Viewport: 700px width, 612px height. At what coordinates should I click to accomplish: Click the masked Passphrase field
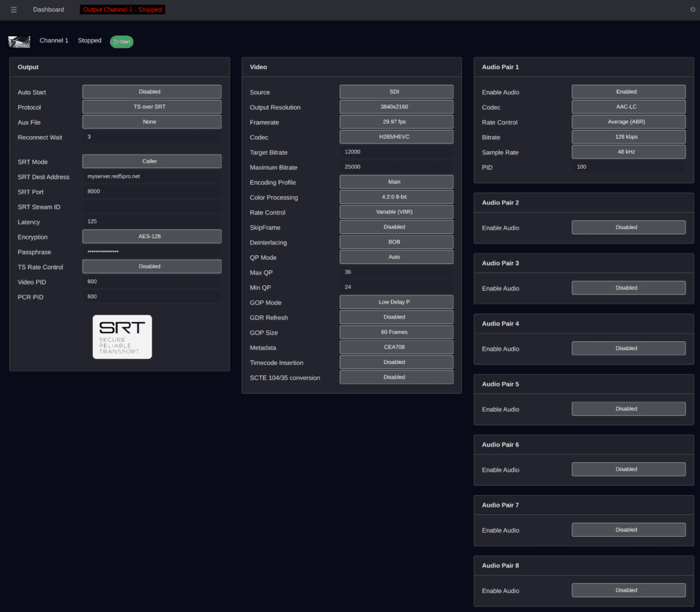pos(151,252)
